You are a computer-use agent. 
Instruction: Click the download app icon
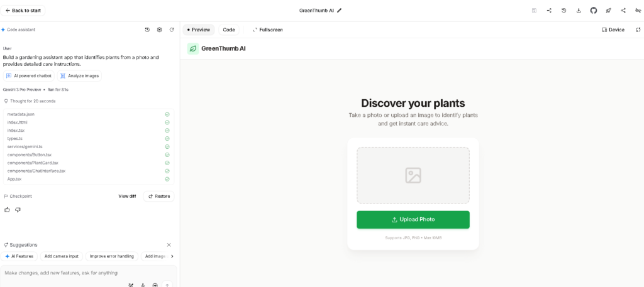coord(579,11)
